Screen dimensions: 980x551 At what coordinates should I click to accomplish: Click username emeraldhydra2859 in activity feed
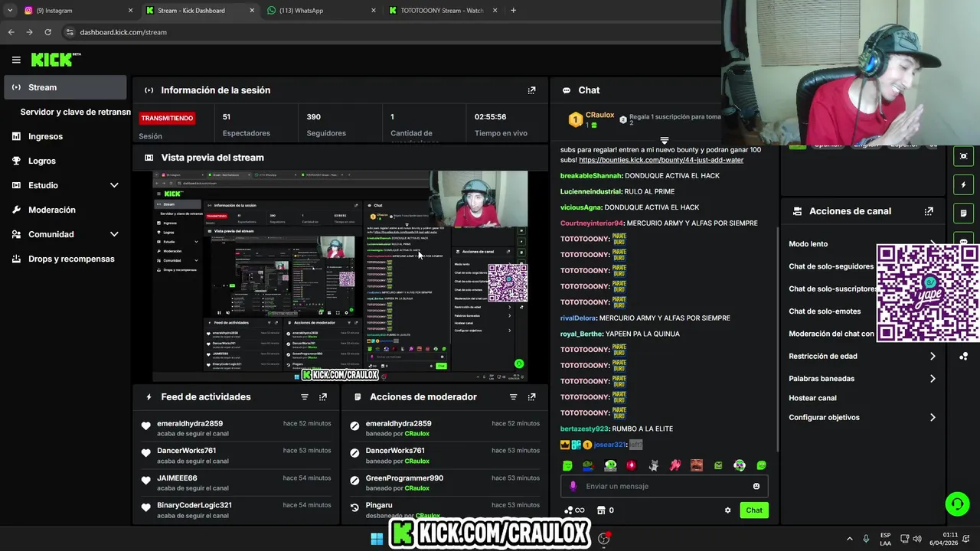point(190,423)
